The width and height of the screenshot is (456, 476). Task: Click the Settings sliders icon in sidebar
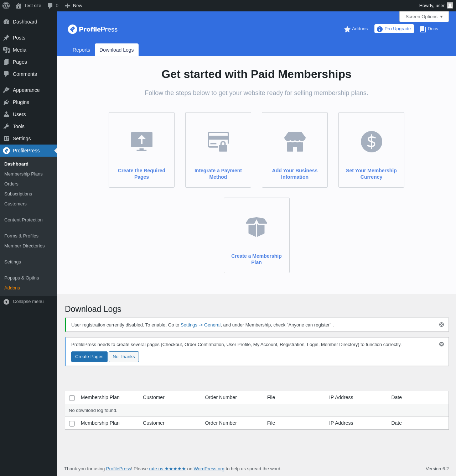pyautogui.click(x=6, y=138)
